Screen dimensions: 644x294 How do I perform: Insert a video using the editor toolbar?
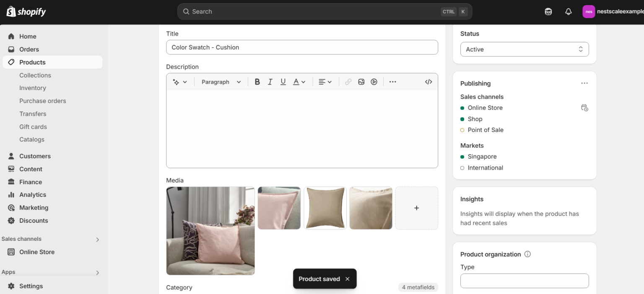(x=374, y=82)
